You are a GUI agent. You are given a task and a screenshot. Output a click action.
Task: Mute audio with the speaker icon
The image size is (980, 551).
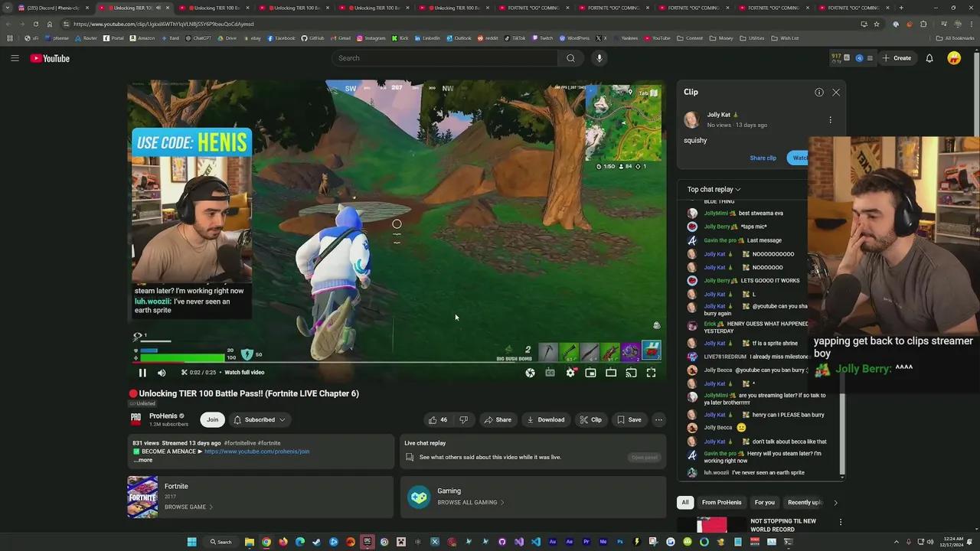tap(160, 372)
